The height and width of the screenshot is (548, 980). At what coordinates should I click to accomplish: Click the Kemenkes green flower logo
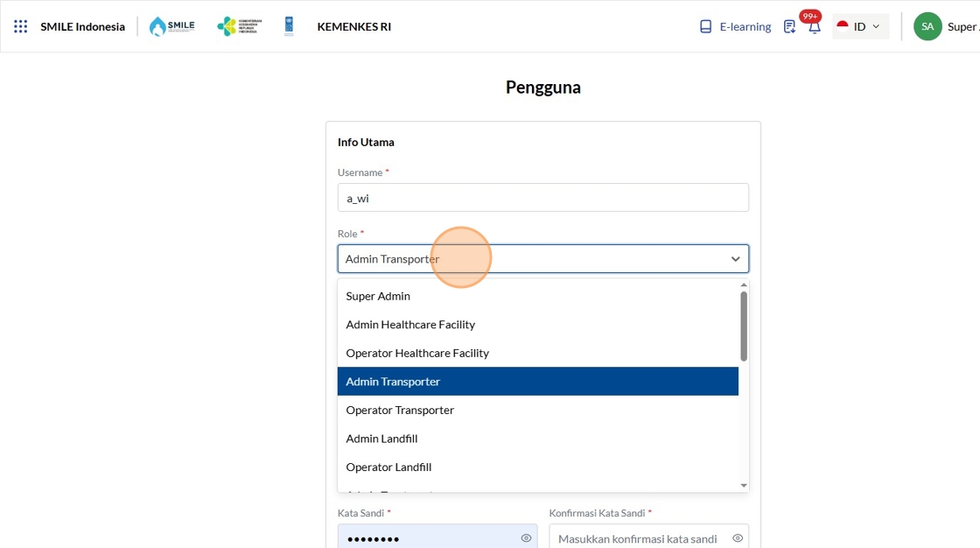[240, 26]
